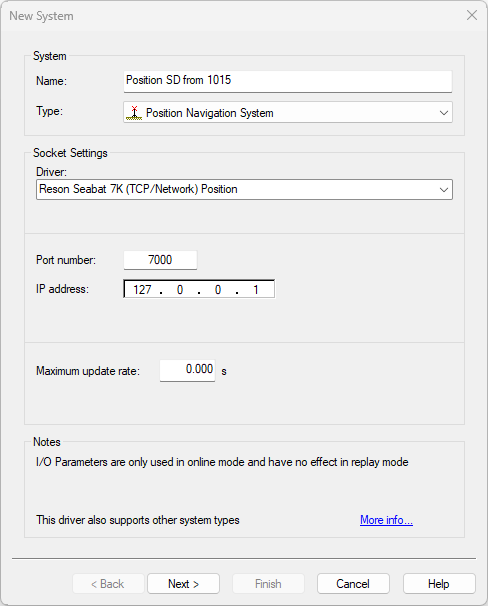488x606 pixels.
Task: Select the Port number field showing 7000
Action: [x=160, y=260]
